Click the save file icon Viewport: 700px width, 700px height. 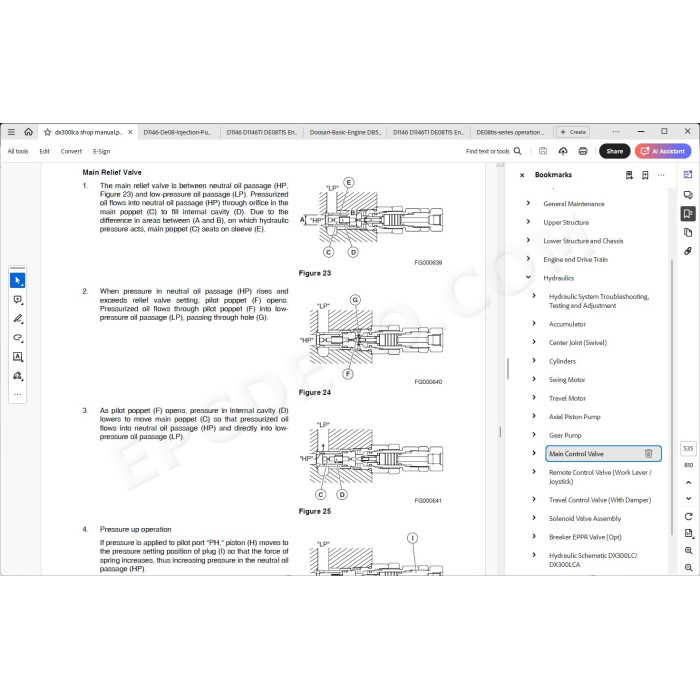click(x=543, y=151)
